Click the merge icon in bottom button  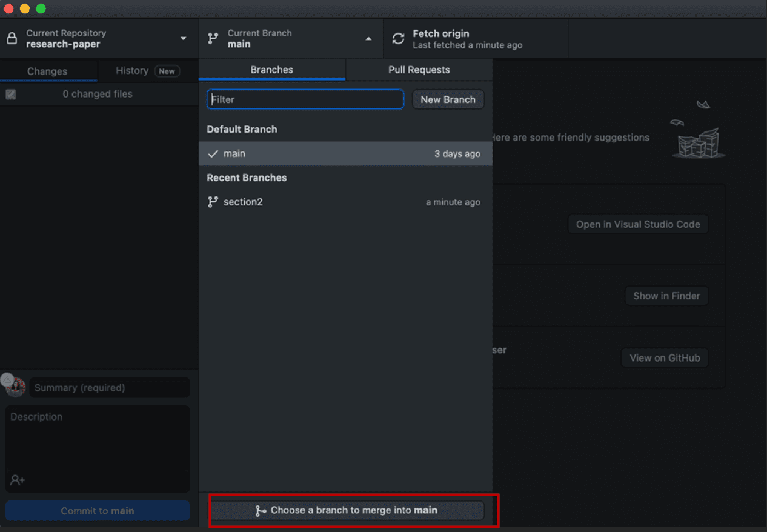pos(261,511)
